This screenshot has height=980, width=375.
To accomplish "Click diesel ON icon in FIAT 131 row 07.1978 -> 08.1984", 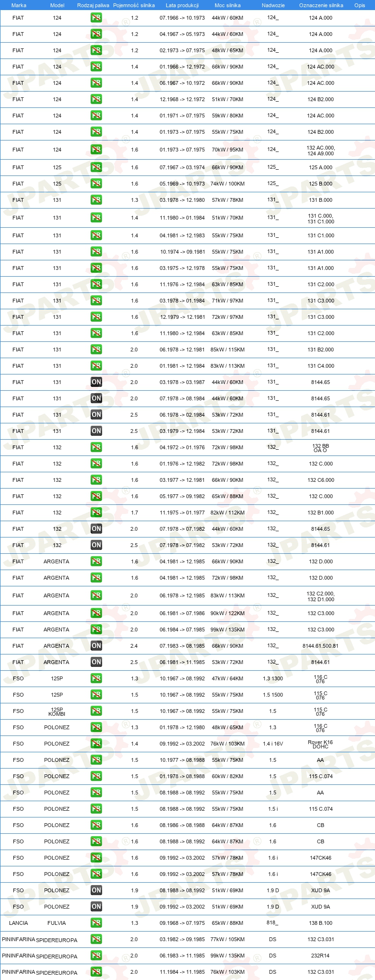I will pos(96,398).
